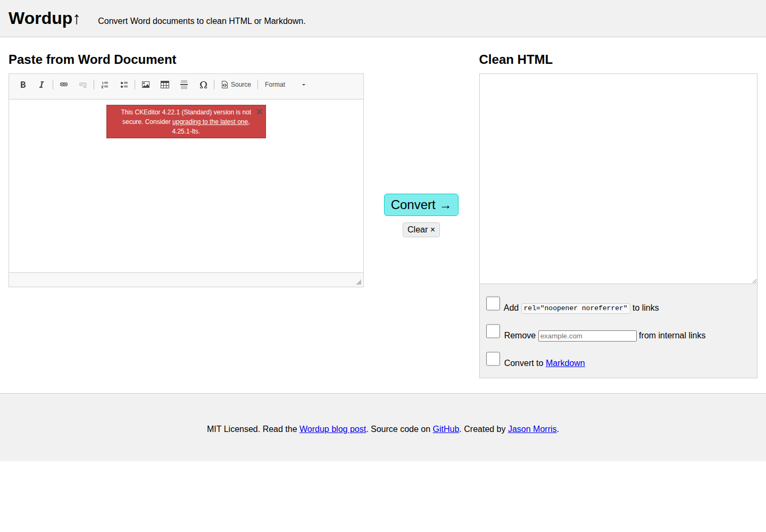Check the Remove from internal links option
Viewport: 766px width, 532px height.
tap(493, 331)
